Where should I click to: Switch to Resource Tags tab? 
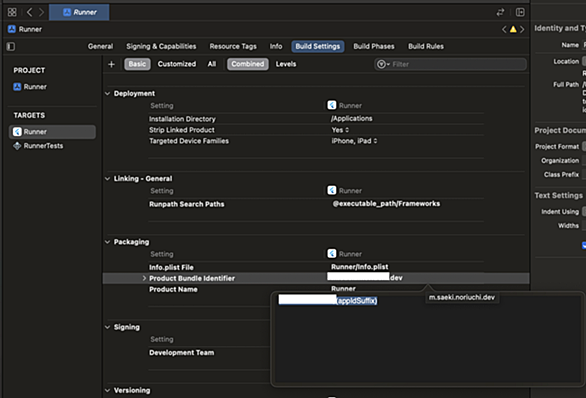tap(233, 46)
